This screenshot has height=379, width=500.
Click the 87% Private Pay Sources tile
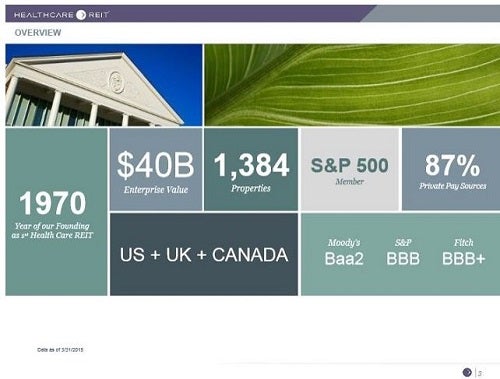click(x=451, y=170)
